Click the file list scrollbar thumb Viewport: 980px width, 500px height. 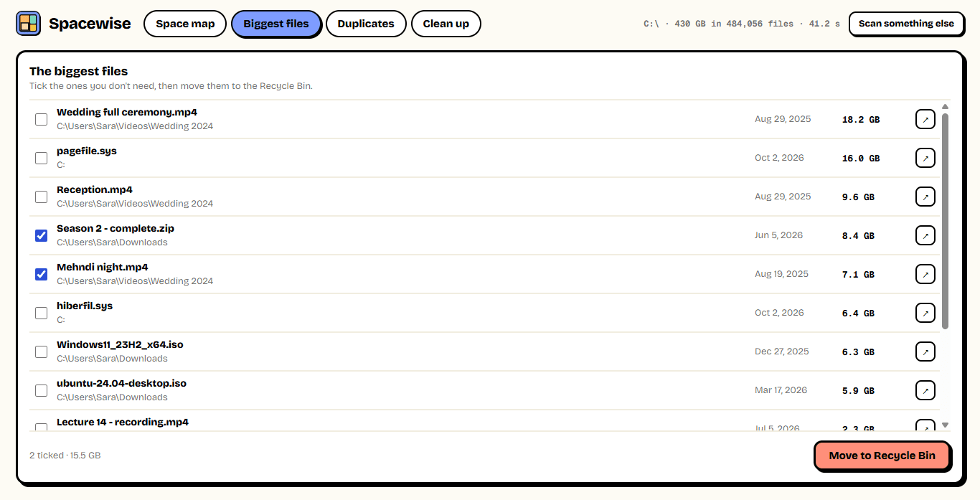coord(945,221)
